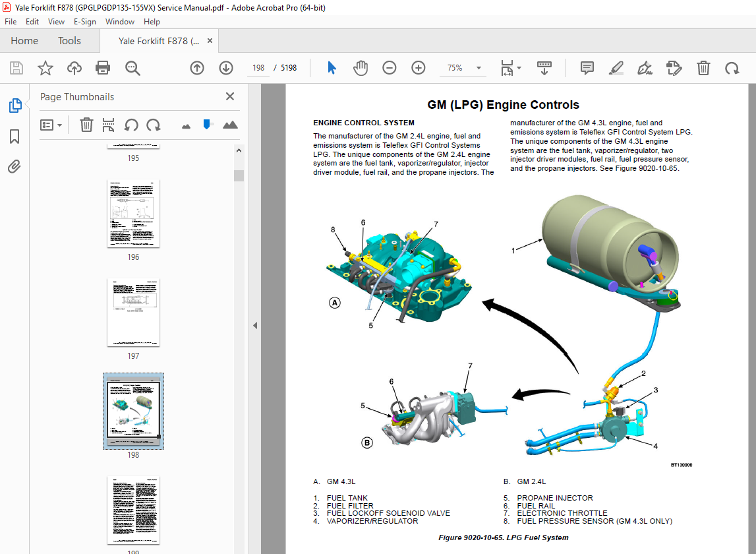Viewport: 756px width, 554px height.
Task: Activate the Hand pan tool
Action: tap(360, 68)
